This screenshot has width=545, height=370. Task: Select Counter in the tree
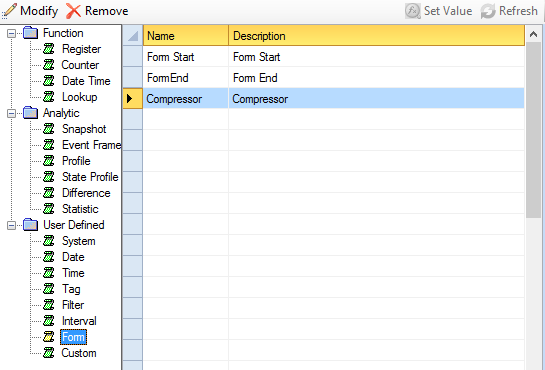(80, 65)
